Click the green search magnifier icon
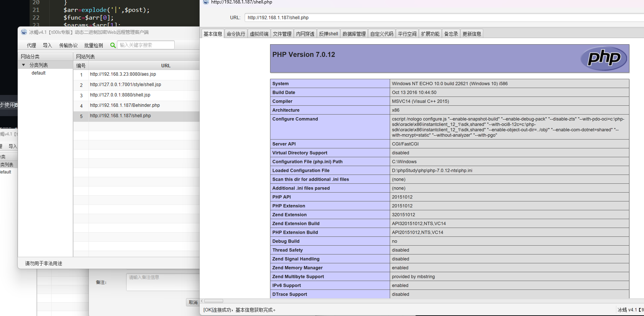Screen dimensions: 644x316 pyautogui.click(x=113, y=45)
